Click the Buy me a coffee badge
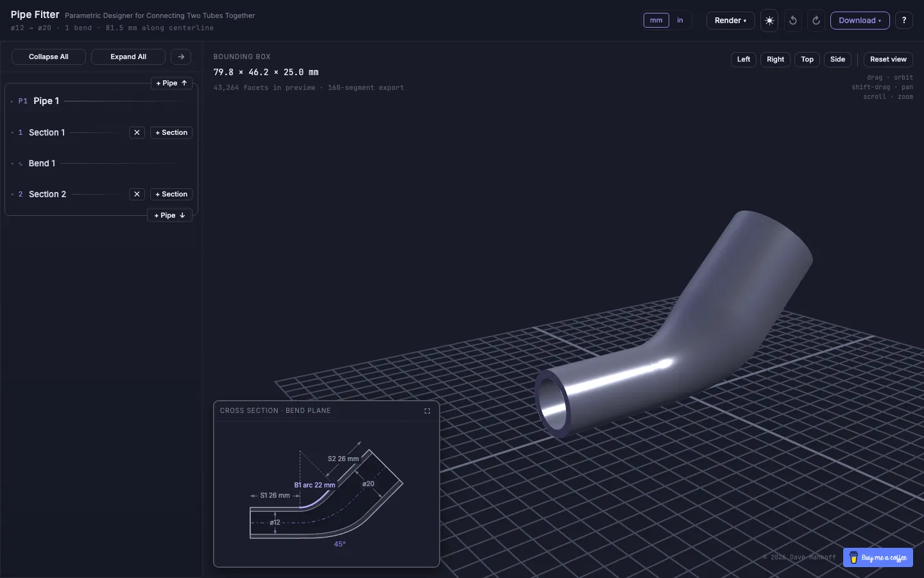 pos(878,557)
